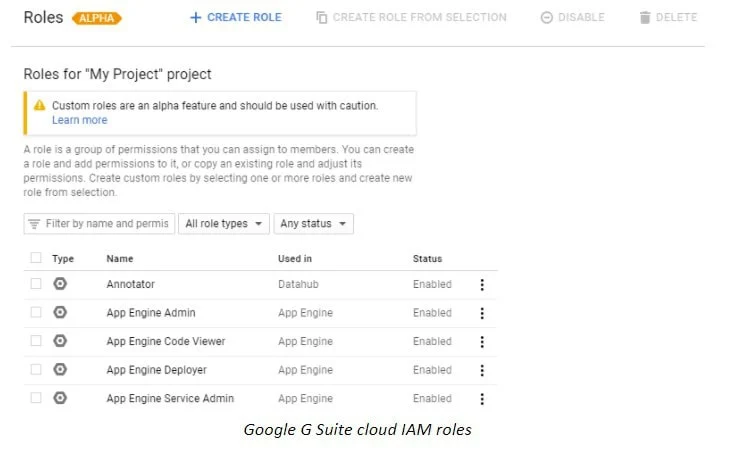729x453 pixels.
Task: Open the three-dot menu for App Engine Service Admin
Action: coord(482,399)
